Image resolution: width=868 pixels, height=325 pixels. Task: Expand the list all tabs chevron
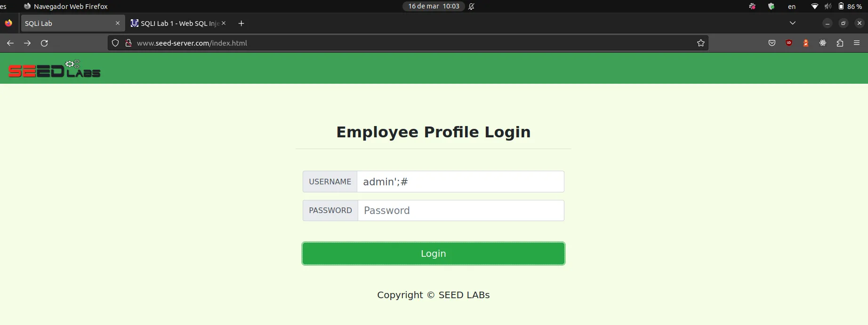pyautogui.click(x=793, y=23)
